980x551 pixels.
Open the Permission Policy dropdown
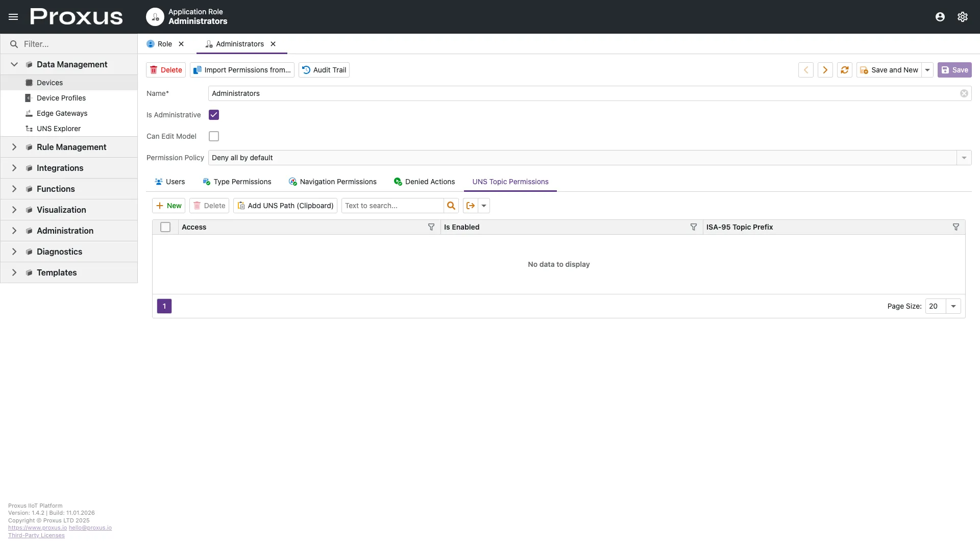click(964, 158)
